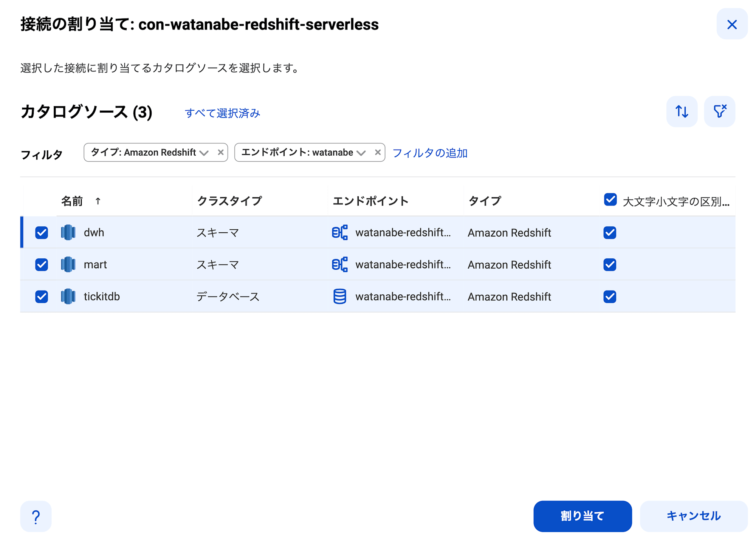Click the フィルタの追加 link

click(430, 153)
